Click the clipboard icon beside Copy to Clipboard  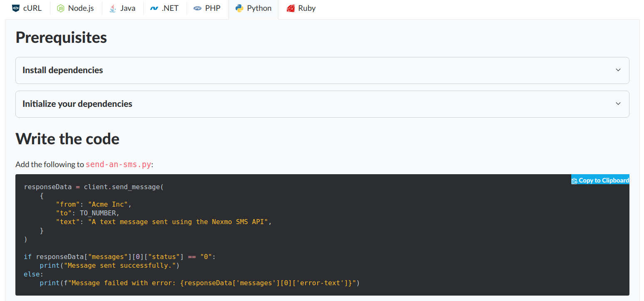pos(575,180)
